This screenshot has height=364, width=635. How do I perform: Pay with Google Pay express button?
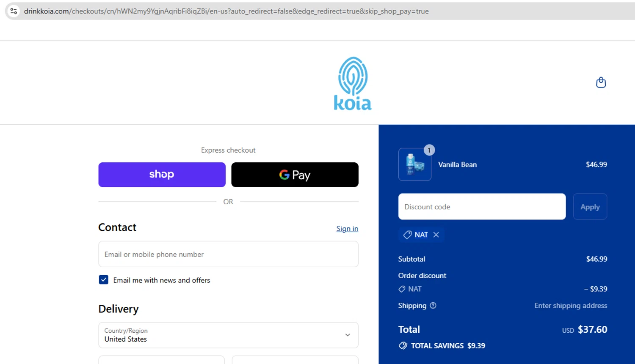pyautogui.click(x=295, y=175)
